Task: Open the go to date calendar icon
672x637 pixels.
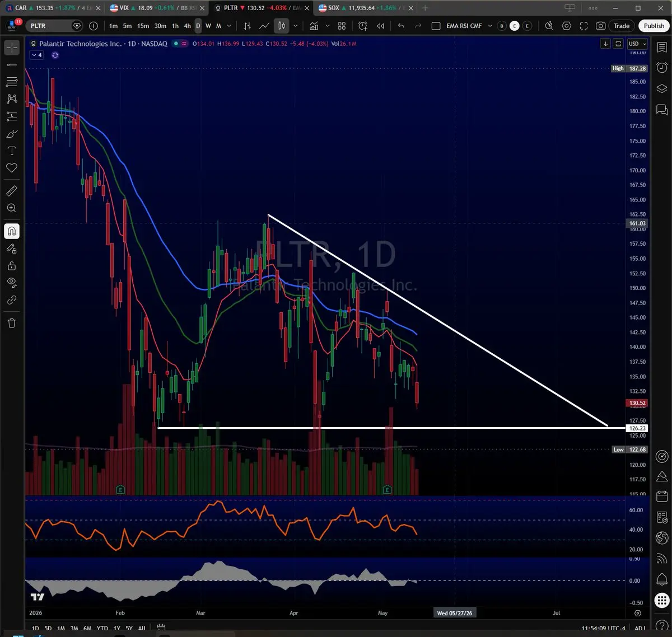Action: (161, 628)
